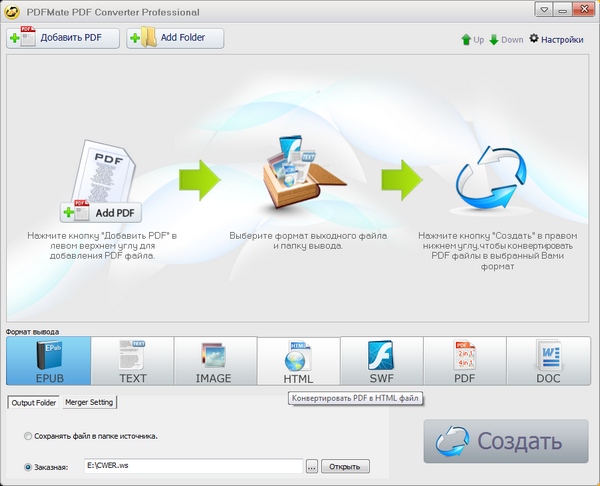The image size is (600, 486).
Task: Select DOC output format
Action: (x=548, y=361)
